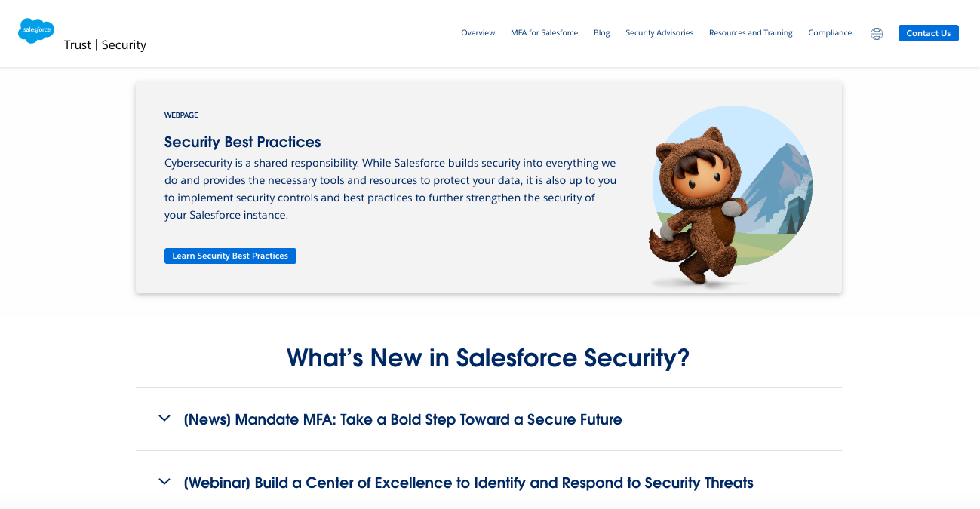This screenshot has height=509, width=980.
Task: Expand the Build a Center of Excellence webinar item
Action: click(x=164, y=481)
